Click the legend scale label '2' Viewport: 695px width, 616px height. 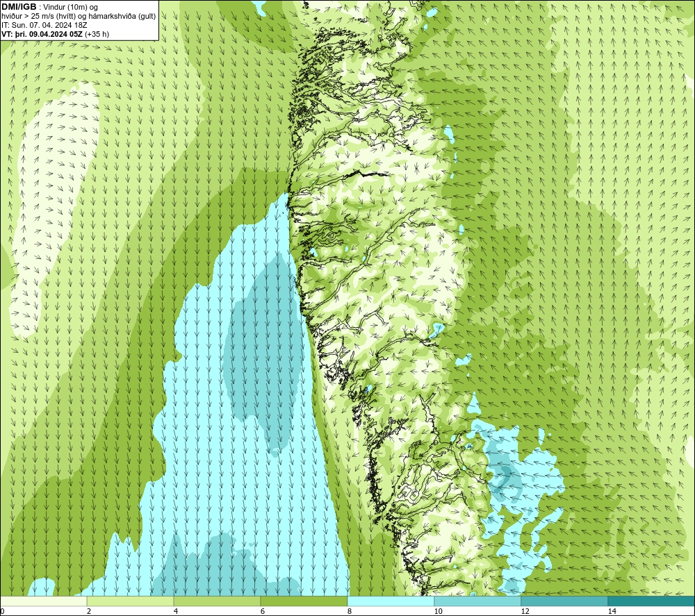tap(89, 612)
